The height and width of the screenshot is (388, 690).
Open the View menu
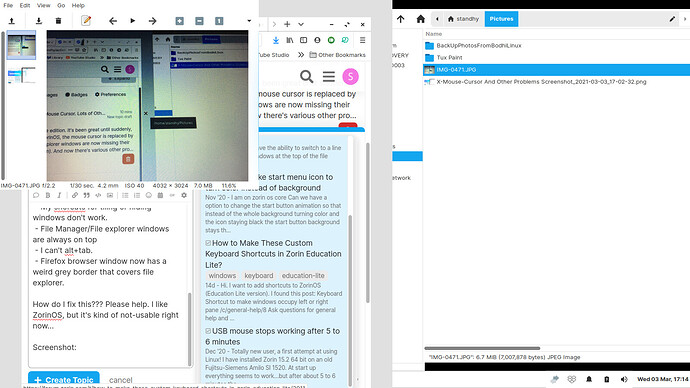pos(43,5)
